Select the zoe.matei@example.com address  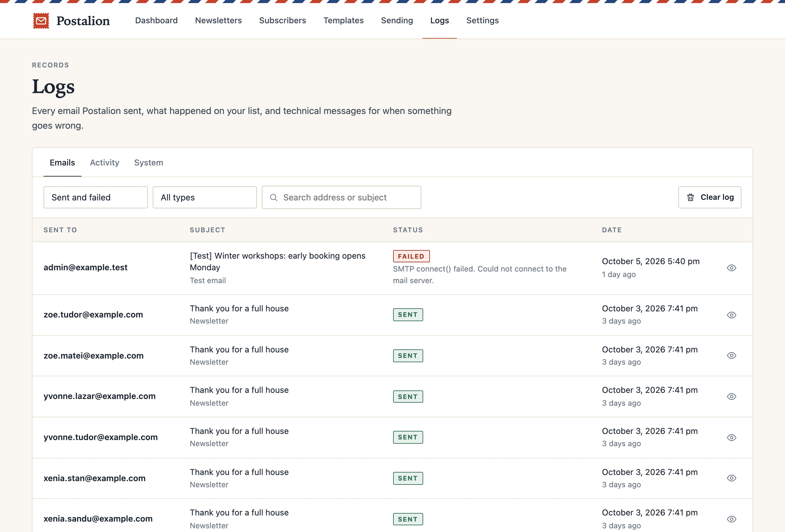coord(94,355)
